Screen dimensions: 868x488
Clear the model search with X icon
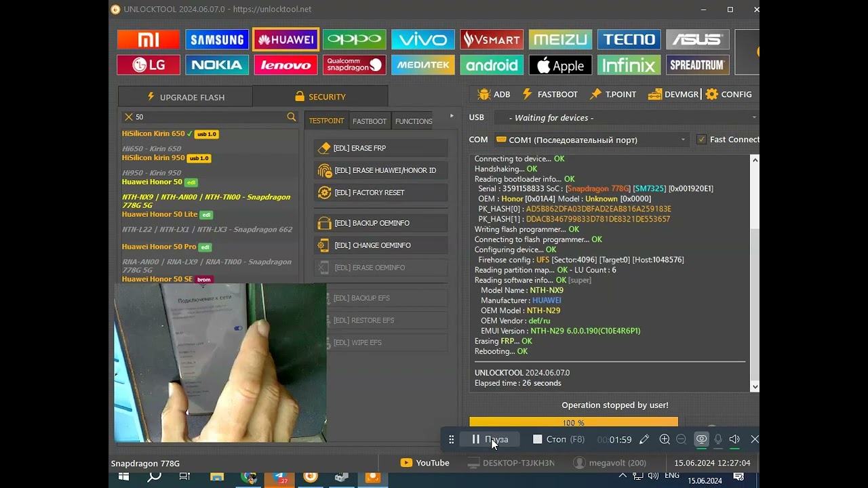(x=128, y=117)
